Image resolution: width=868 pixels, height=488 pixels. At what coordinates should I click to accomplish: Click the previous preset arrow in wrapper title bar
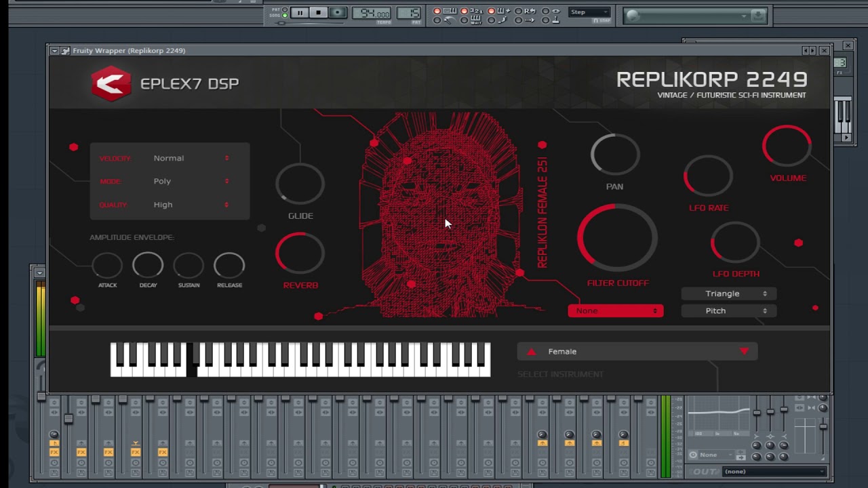coord(805,51)
